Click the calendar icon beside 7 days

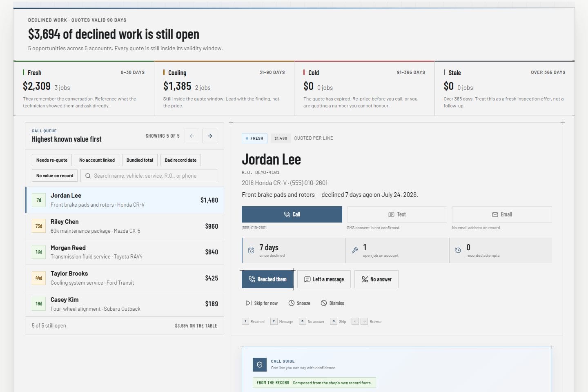tap(251, 250)
